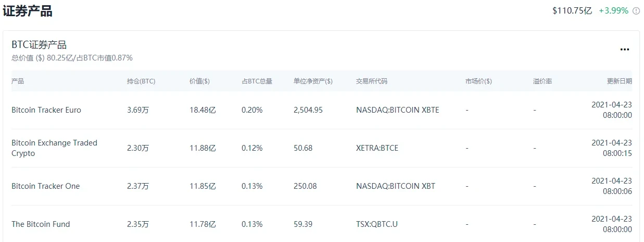Click the 更新日期 column header

(x=619, y=81)
